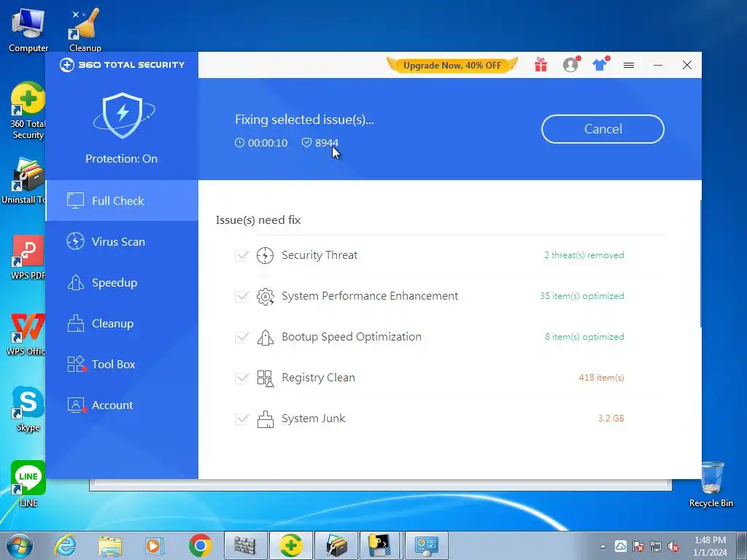This screenshot has width=747, height=560.
Task: Cancel the fixing process
Action: coord(603,129)
